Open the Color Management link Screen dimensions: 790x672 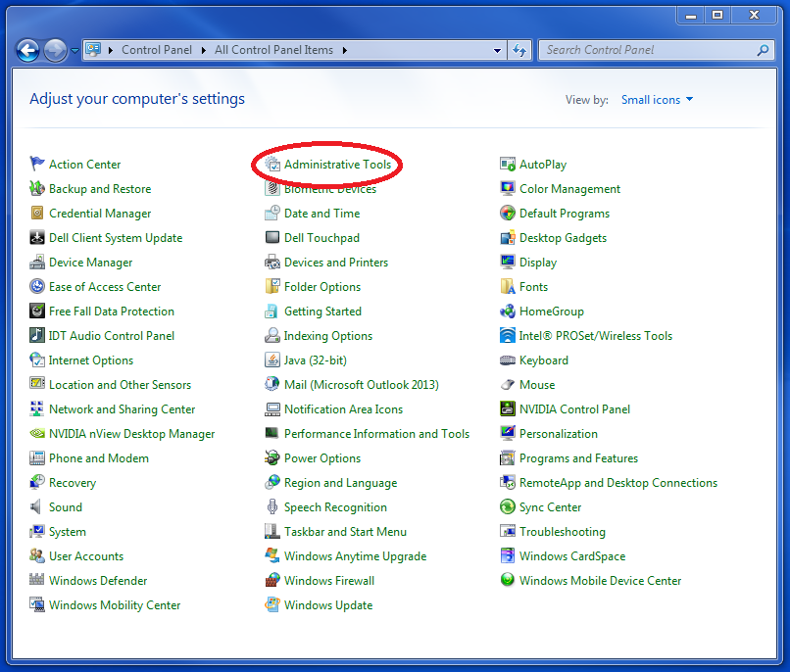tap(569, 189)
